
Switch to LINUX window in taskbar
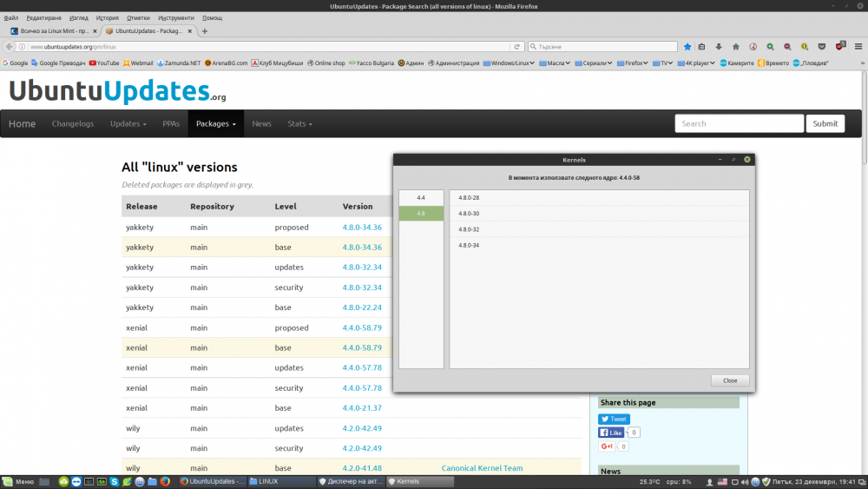(280, 482)
